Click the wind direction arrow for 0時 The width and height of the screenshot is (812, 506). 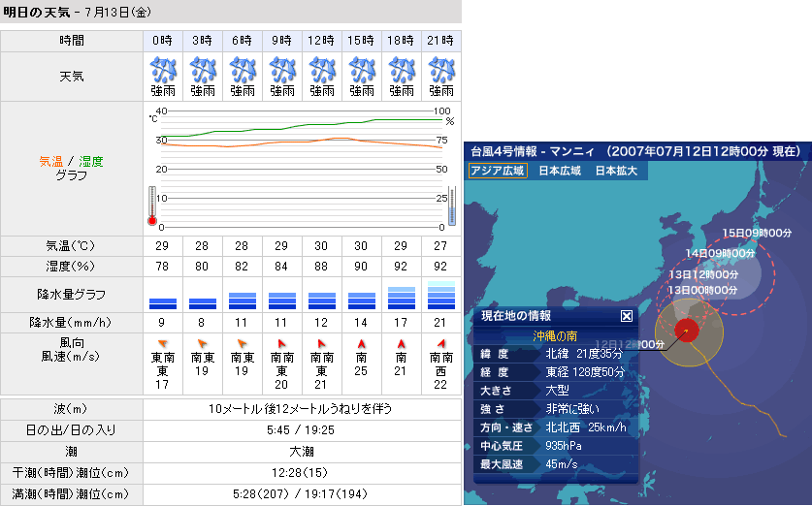coord(162,343)
